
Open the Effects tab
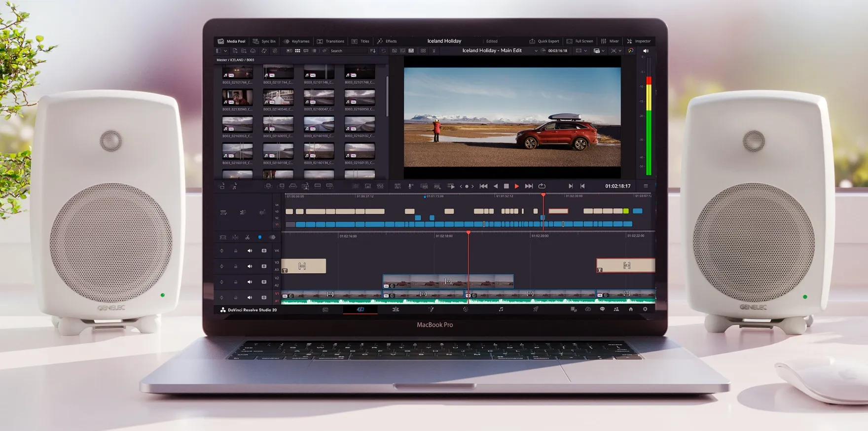pos(387,41)
